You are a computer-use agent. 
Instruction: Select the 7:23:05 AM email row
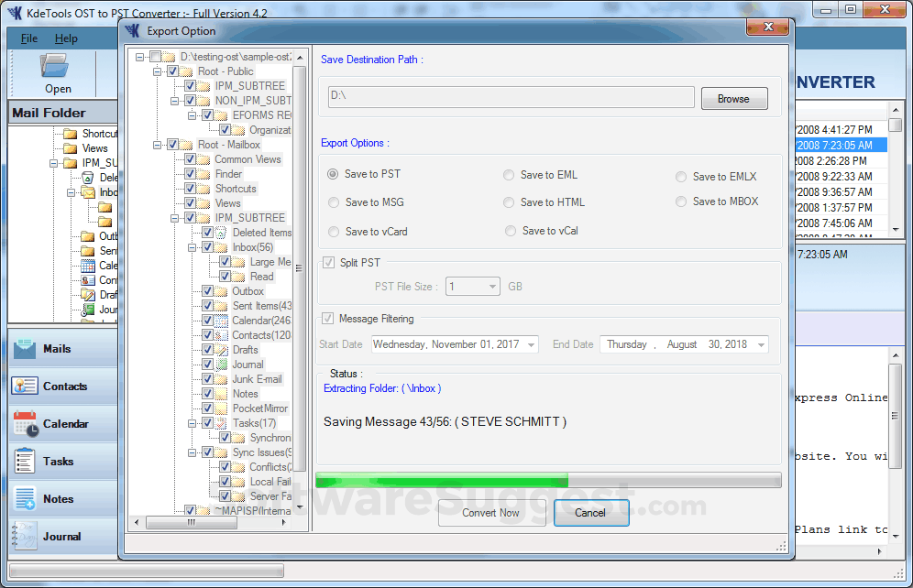coord(841,146)
